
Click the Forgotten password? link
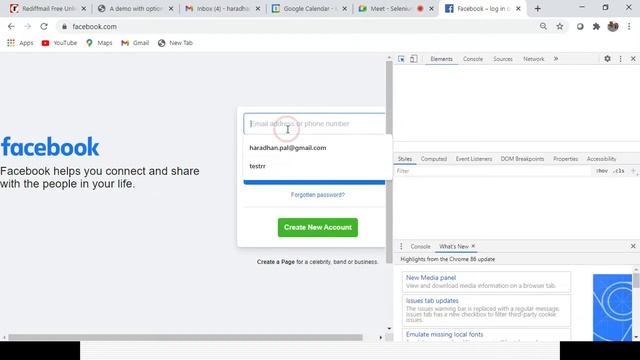(x=318, y=195)
